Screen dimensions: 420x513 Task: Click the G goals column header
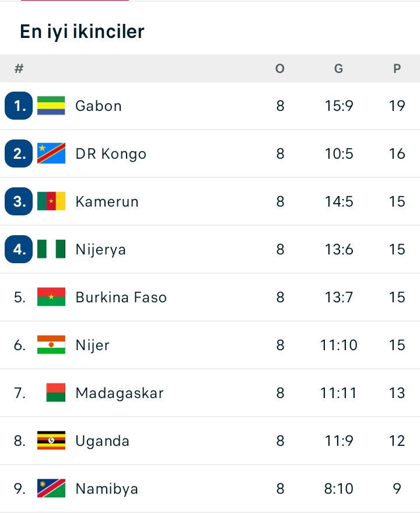[338, 68]
